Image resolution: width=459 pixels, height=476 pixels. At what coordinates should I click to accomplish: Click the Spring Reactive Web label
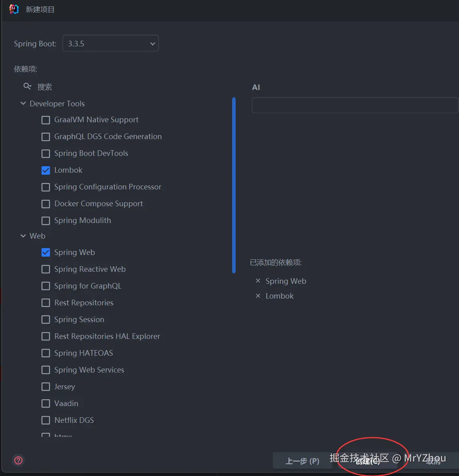(x=90, y=269)
